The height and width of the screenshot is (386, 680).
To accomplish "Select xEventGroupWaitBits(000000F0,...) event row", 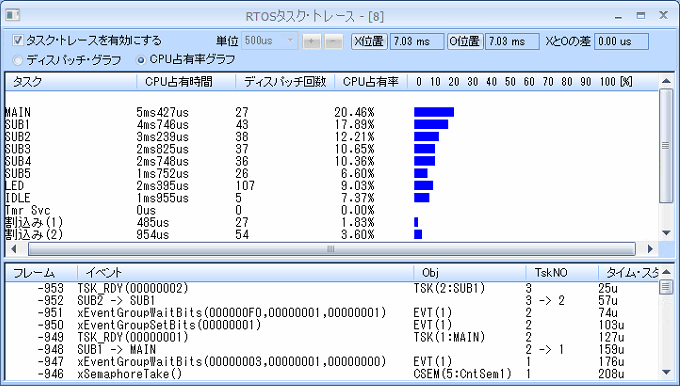I will [332, 313].
